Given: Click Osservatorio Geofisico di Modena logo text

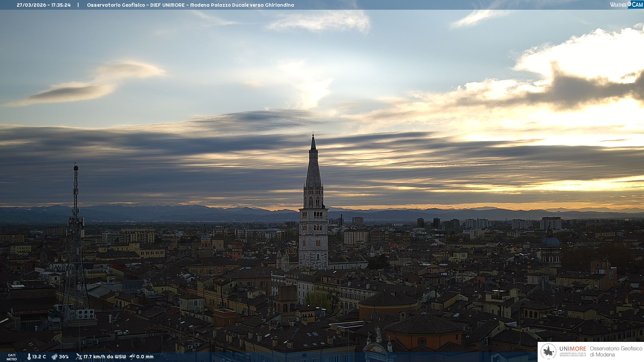Looking at the screenshot, I should (616, 351).
